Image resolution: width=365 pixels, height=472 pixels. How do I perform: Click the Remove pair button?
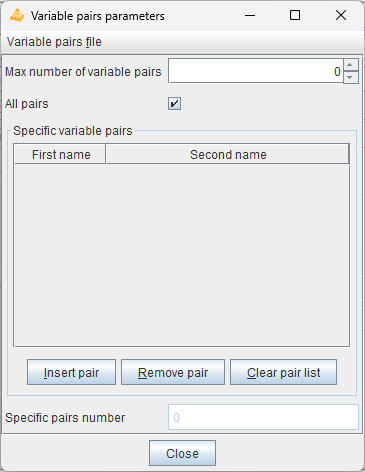[x=173, y=372]
